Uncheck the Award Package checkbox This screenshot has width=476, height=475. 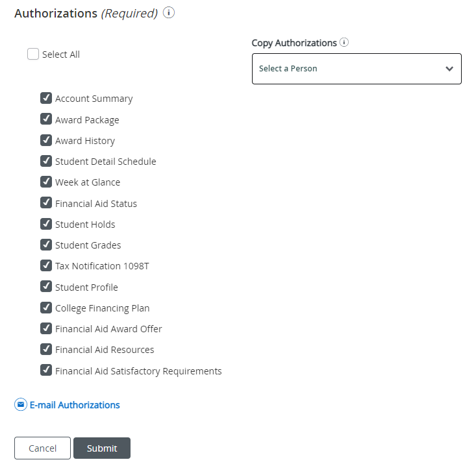pyautogui.click(x=46, y=119)
